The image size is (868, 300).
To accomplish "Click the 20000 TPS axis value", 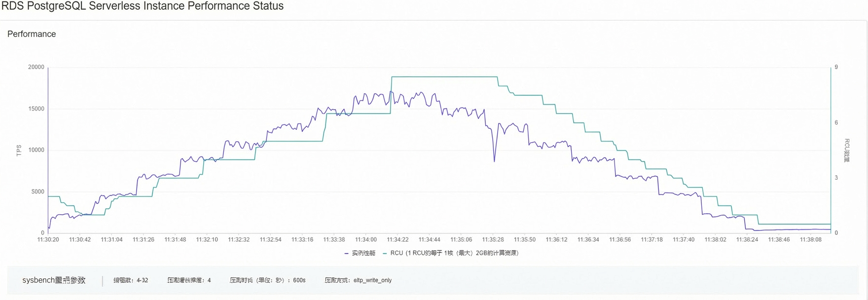I will coord(36,67).
